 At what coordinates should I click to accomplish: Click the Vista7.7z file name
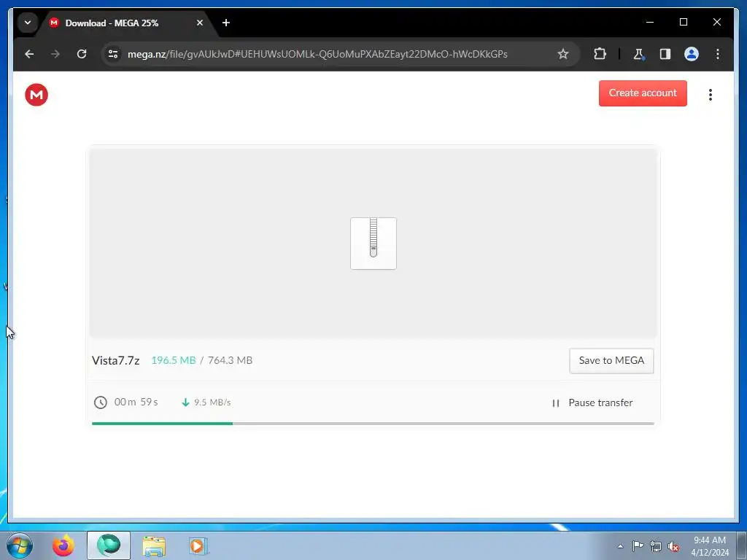click(x=116, y=360)
